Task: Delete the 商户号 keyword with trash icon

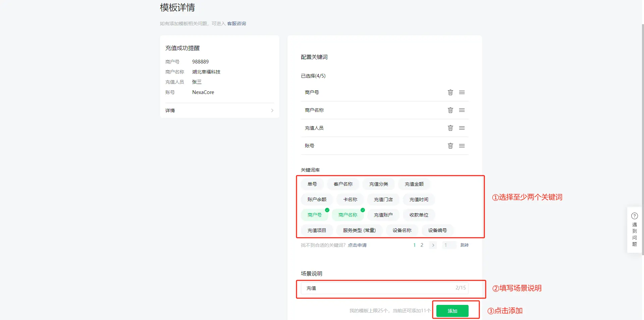Action: point(450,92)
